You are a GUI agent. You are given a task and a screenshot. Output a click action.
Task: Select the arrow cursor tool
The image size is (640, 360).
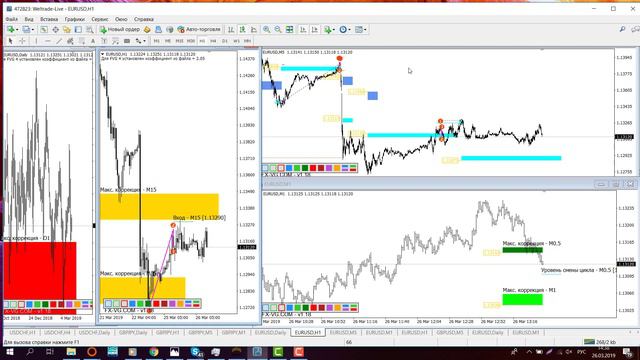[x=10, y=41]
